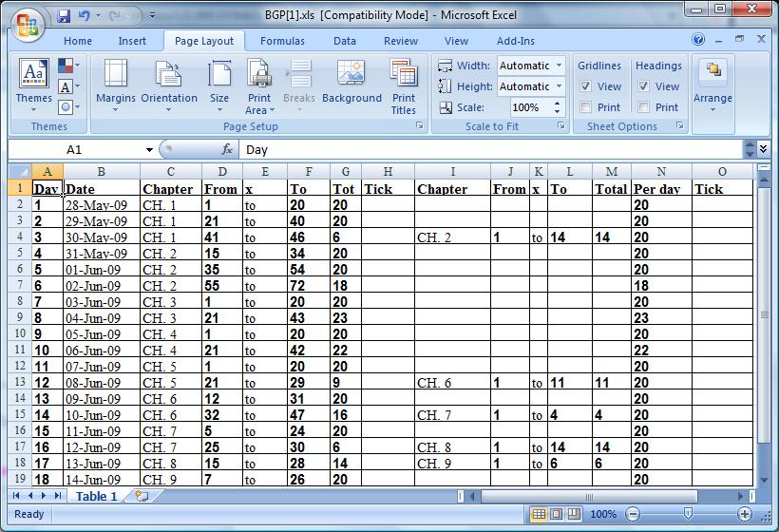Open the Orientation menu
The image size is (779, 532).
169,85
